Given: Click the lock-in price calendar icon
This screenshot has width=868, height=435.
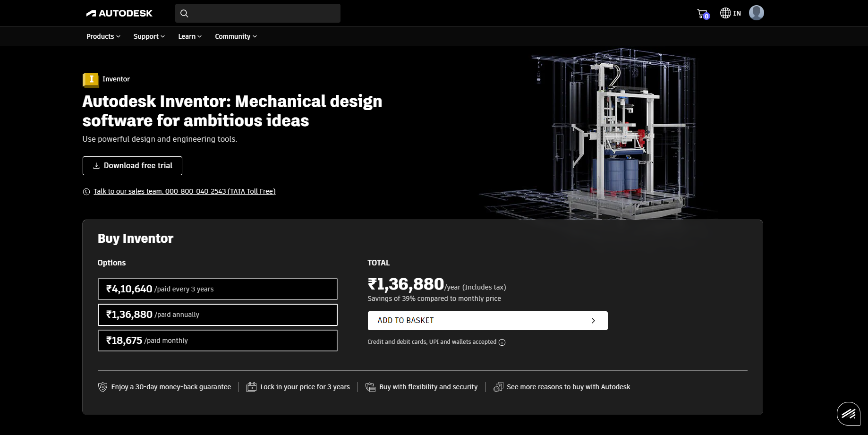Looking at the screenshot, I should 251,387.
